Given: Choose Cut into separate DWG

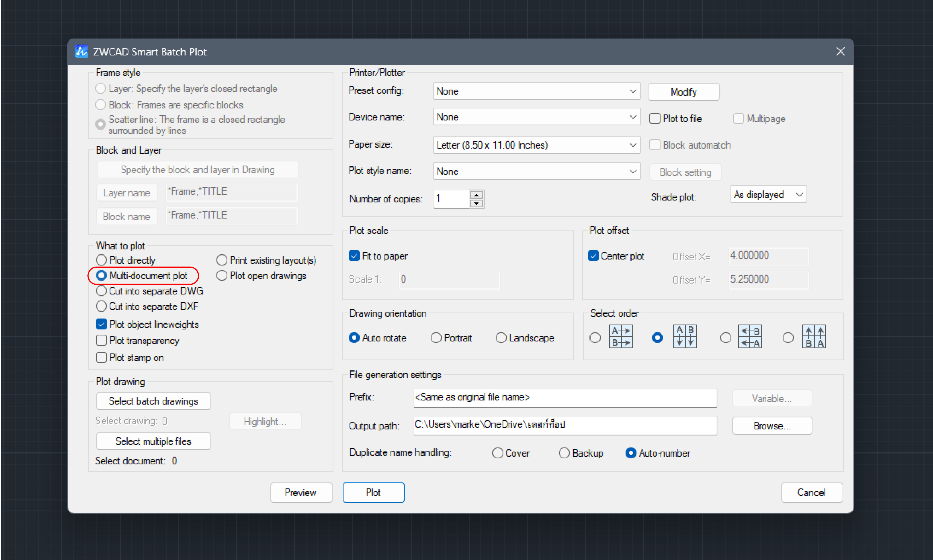Looking at the screenshot, I should click(150, 291).
